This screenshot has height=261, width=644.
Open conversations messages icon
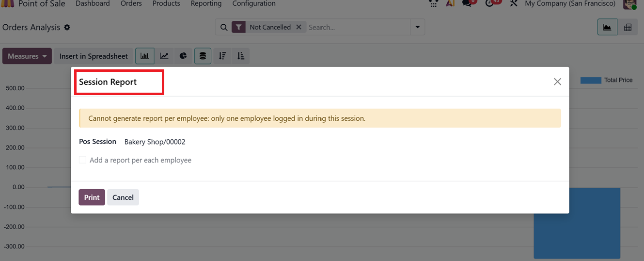pos(468,4)
